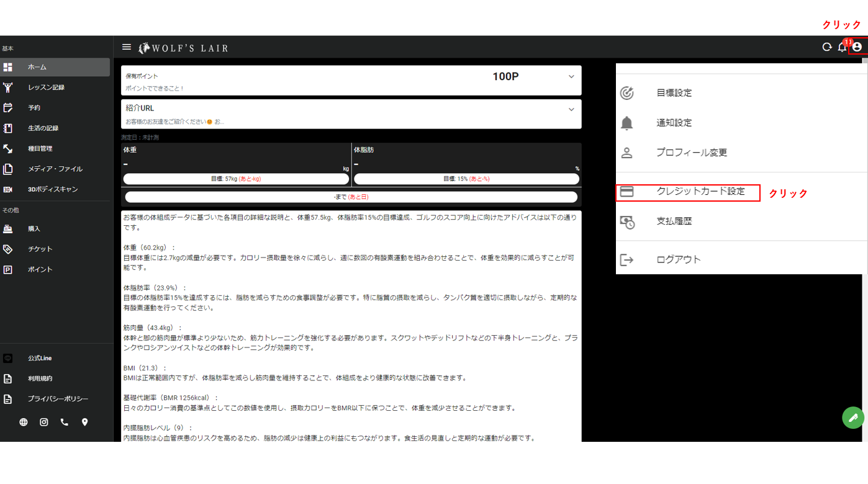
Task: Click the 体重 card heading
Action: click(x=130, y=150)
